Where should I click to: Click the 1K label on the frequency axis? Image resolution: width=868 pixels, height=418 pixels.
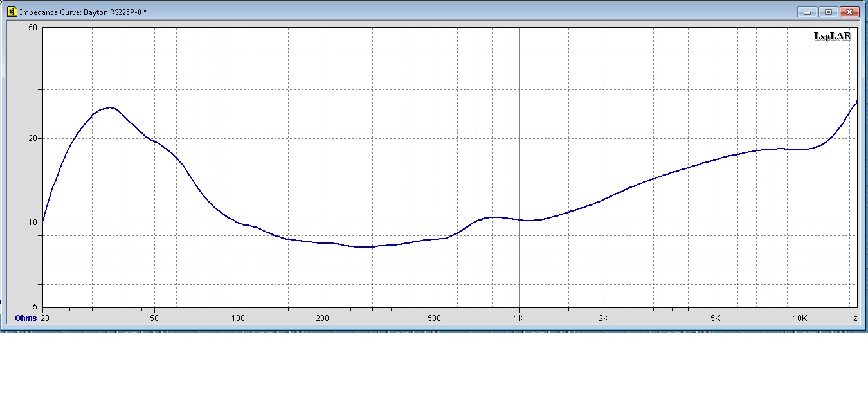pyautogui.click(x=519, y=318)
